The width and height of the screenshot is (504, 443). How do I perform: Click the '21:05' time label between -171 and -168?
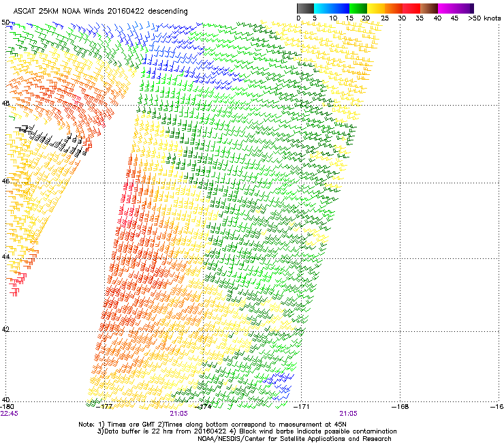pos(349,414)
